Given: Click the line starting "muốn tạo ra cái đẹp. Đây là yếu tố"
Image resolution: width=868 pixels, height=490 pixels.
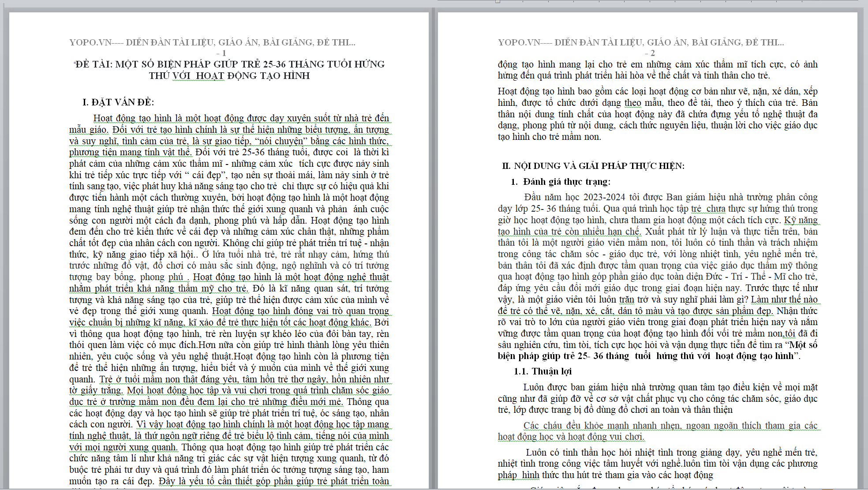Looking at the screenshot, I should (x=229, y=481).
